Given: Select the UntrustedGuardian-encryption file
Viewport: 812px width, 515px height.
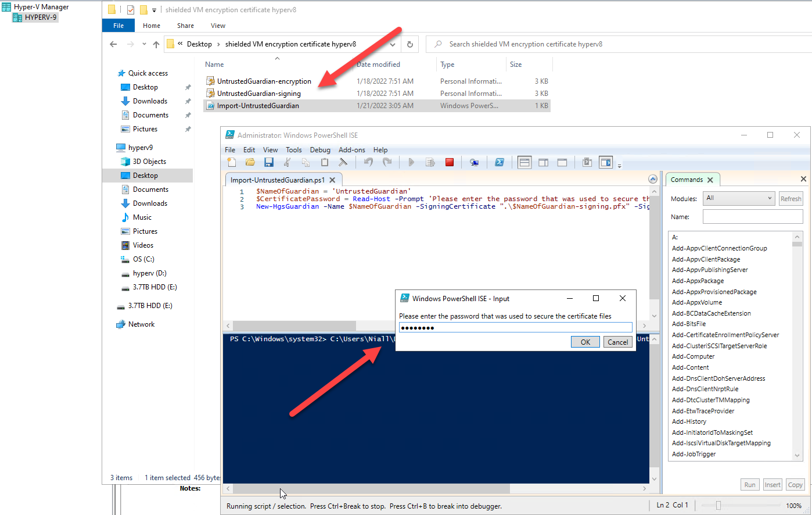Looking at the screenshot, I should [264, 81].
